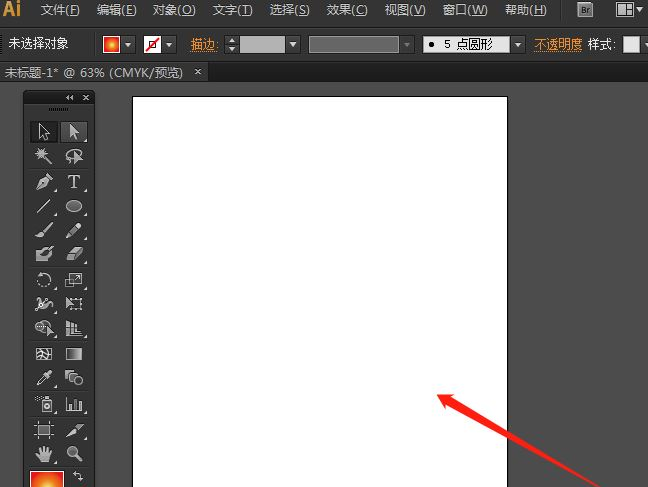Close the 未标题-1* document tab
Image resolution: width=648 pixels, height=487 pixels.
pyautogui.click(x=198, y=72)
